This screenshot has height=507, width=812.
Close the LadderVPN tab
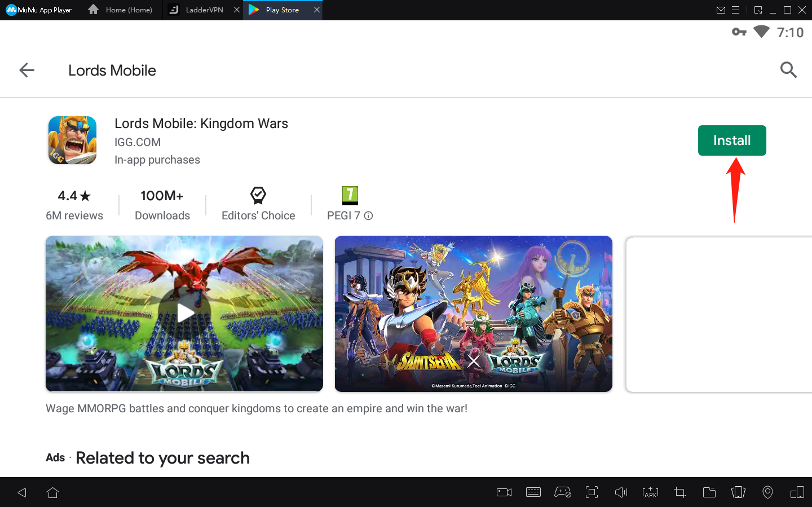coord(237,10)
